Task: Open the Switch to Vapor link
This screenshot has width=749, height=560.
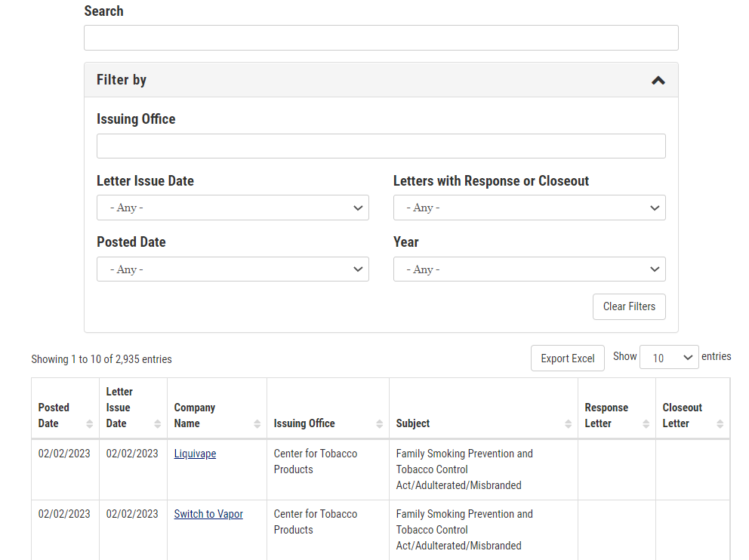Action: pos(208,514)
